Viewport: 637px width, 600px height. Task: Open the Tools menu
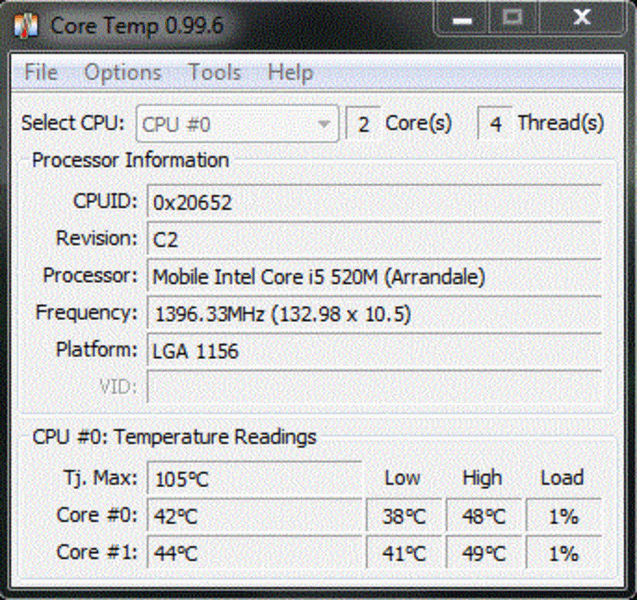coord(214,73)
